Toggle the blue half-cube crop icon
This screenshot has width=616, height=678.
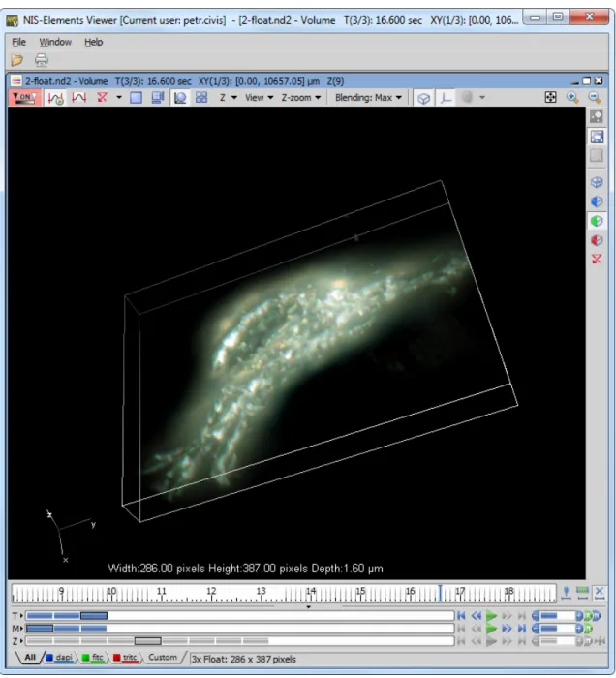[597, 201]
